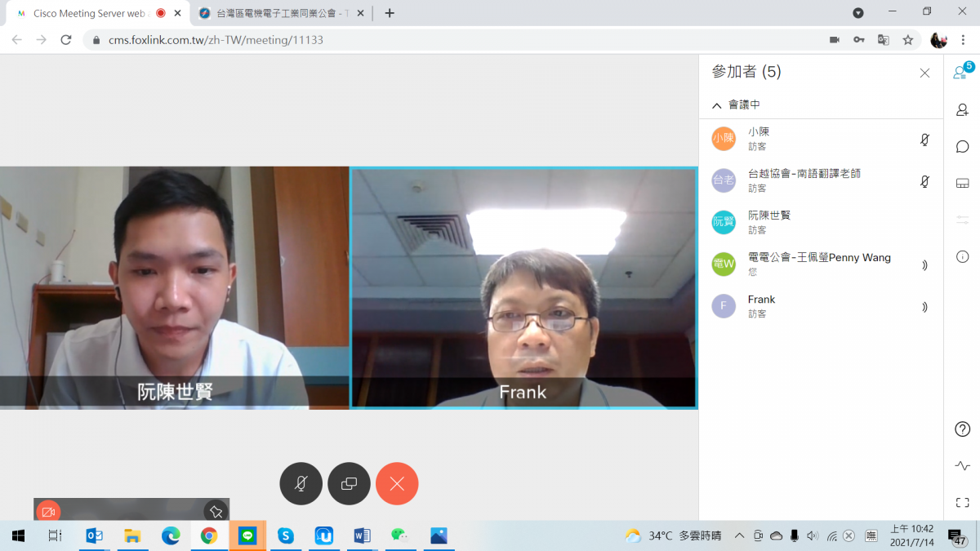Open the layout selection icon in sidebar
This screenshot has height=551, width=980.
(962, 183)
